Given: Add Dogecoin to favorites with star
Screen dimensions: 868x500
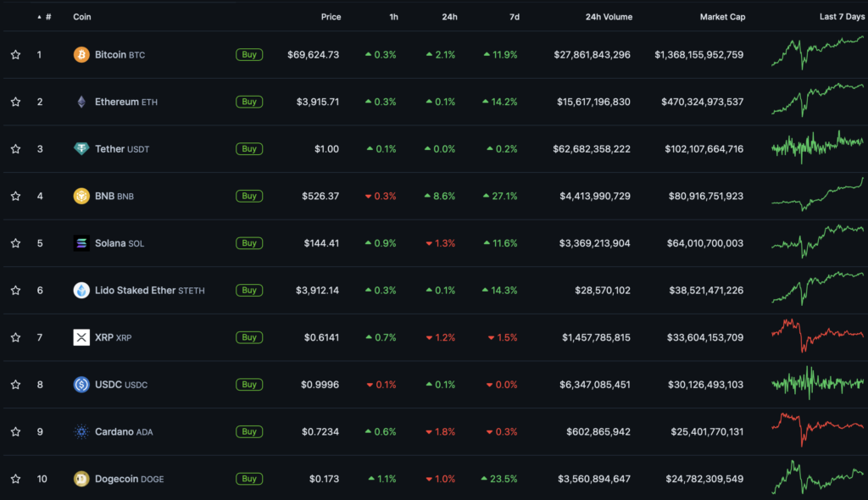Looking at the screenshot, I should coord(15,479).
